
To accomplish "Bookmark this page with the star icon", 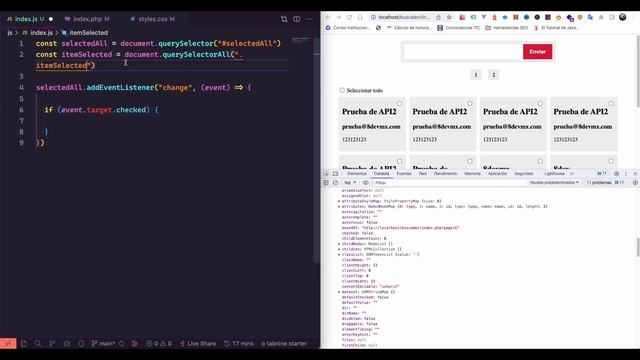I will point(449,17).
